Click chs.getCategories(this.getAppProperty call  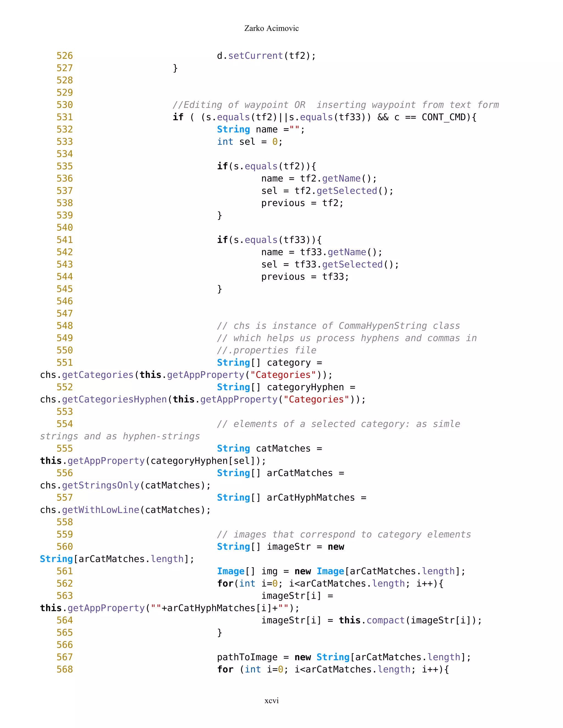(x=186, y=375)
